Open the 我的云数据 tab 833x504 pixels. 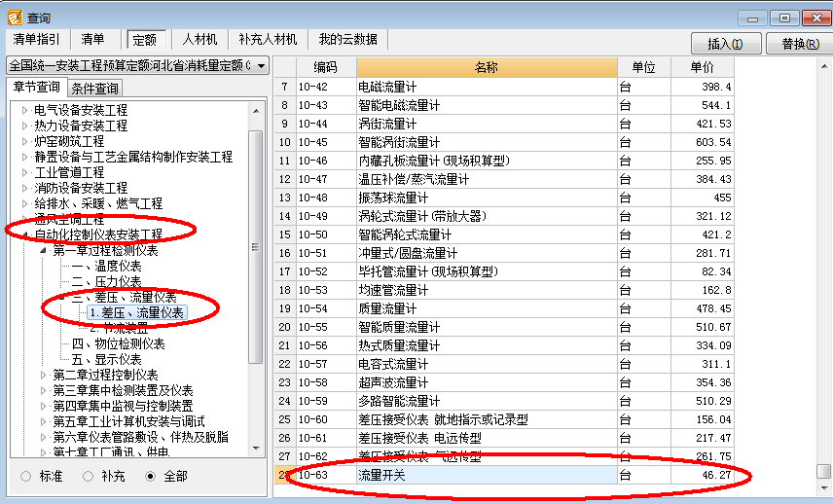tap(348, 39)
